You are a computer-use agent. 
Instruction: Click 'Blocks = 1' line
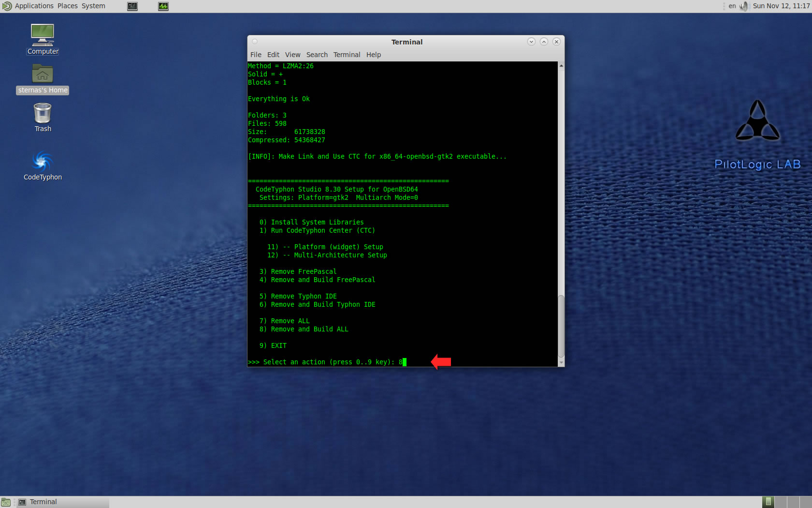click(x=267, y=82)
